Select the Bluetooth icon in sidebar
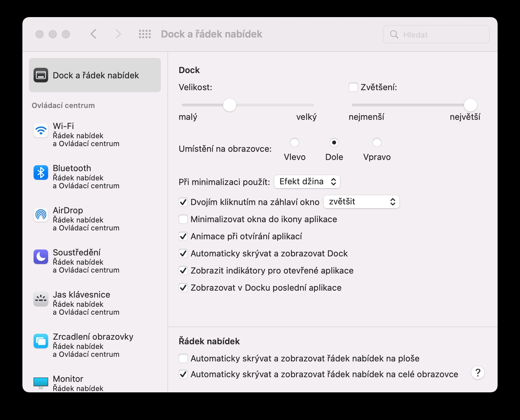Viewport: 520px width, 420px height. click(x=41, y=172)
